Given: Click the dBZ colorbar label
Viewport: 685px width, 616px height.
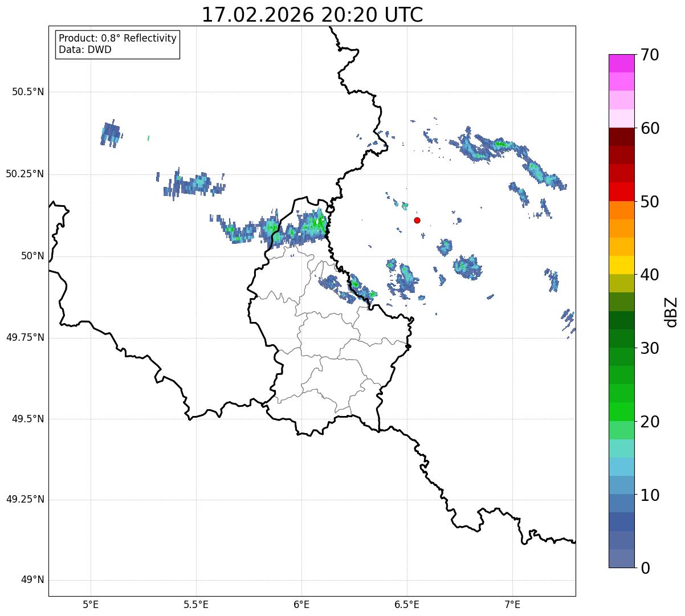Looking at the screenshot, I should 671,312.
